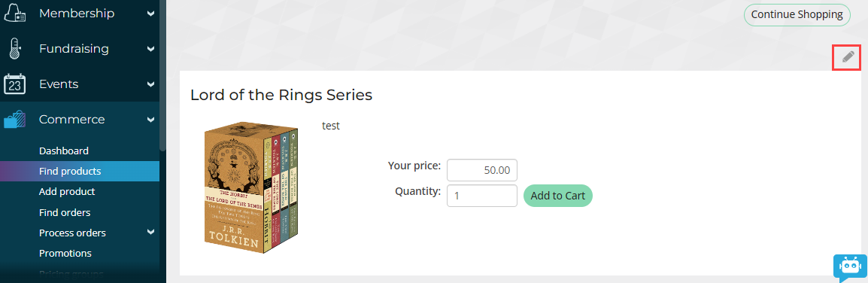
Task: Open the Promotions menu item
Action: click(x=65, y=253)
